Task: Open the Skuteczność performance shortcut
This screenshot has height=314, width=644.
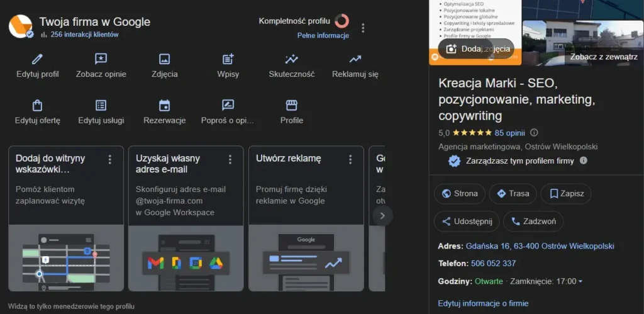Action: pos(292,66)
